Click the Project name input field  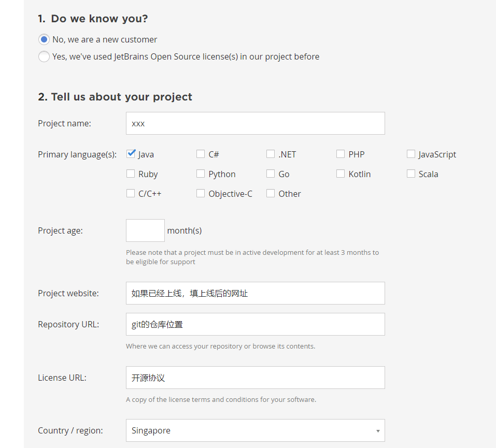click(x=255, y=123)
